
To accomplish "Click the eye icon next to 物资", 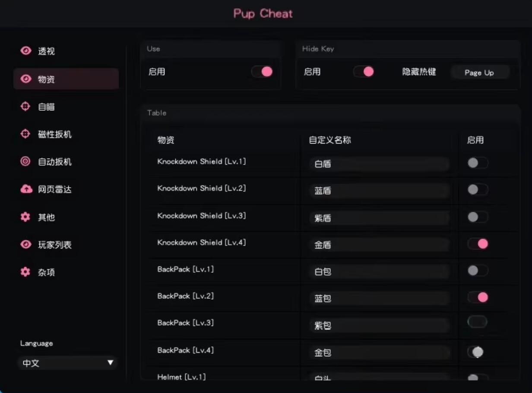I will (26, 79).
